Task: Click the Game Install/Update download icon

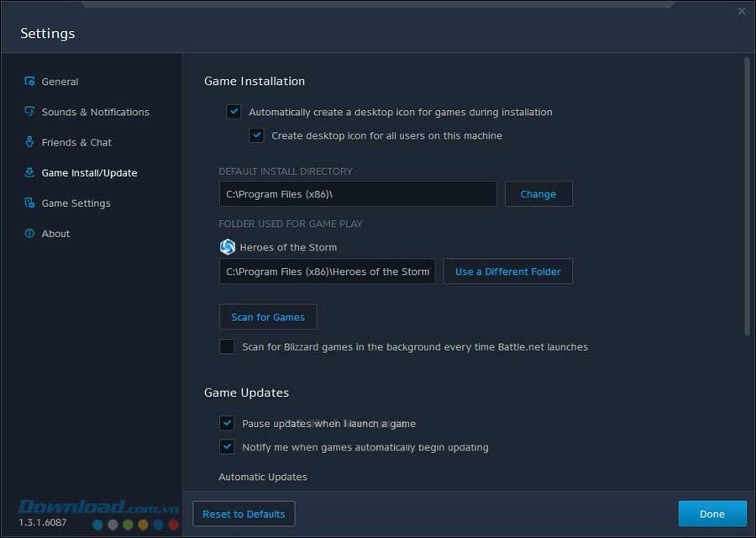Action: (30, 172)
